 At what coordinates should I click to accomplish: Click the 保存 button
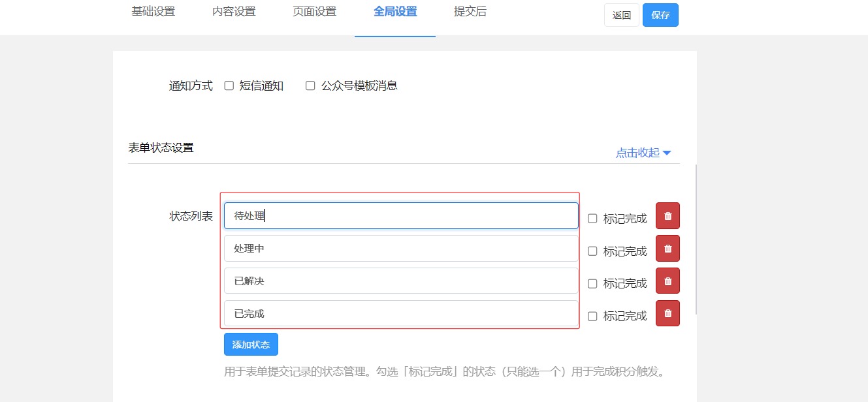tap(660, 15)
